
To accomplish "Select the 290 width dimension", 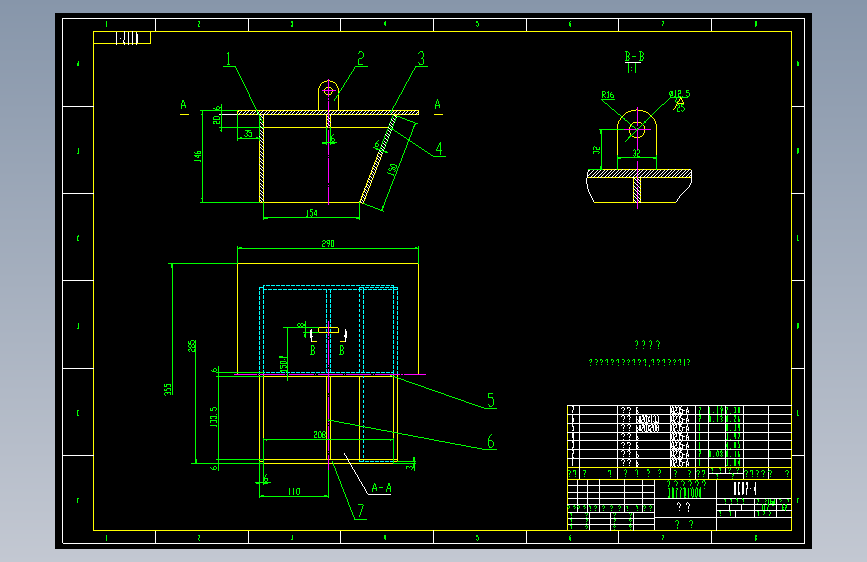I will tap(328, 243).
